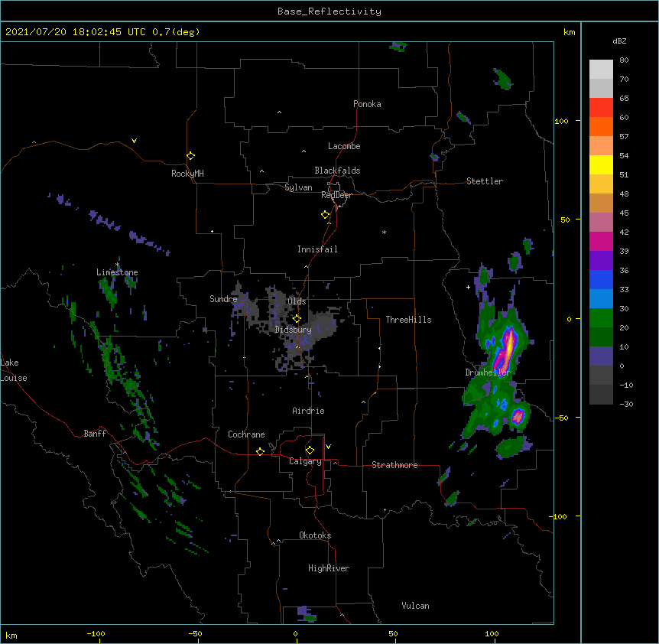The image size is (659, 644).
Task: Click the Sundre town label
Action: (223, 299)
